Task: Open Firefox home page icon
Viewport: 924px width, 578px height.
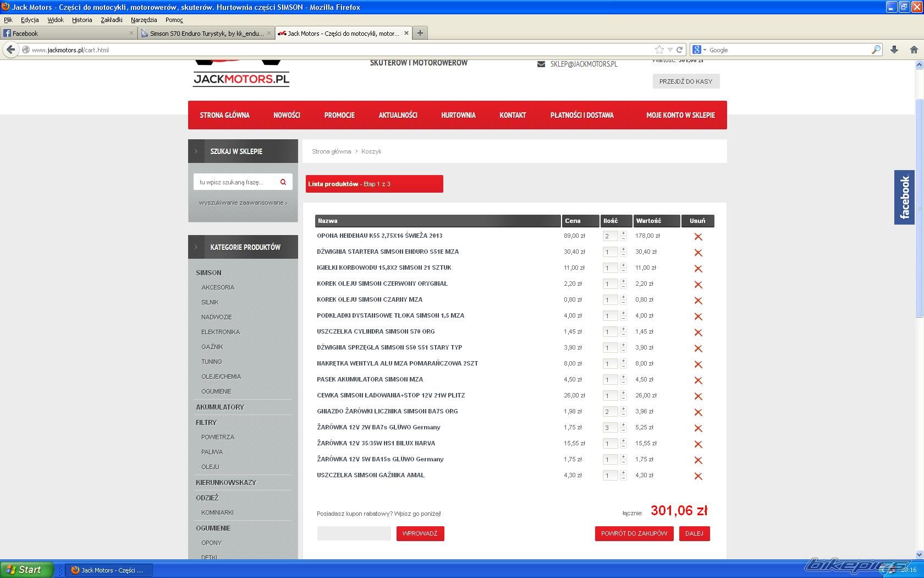Action: (x=914, y=50)
